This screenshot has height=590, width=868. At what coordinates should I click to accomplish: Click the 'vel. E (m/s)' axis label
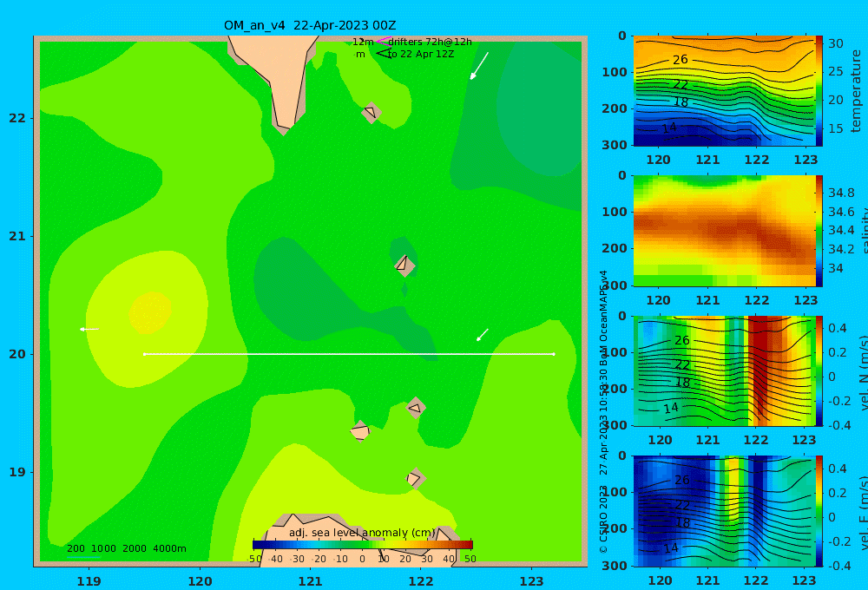point(863,513)
